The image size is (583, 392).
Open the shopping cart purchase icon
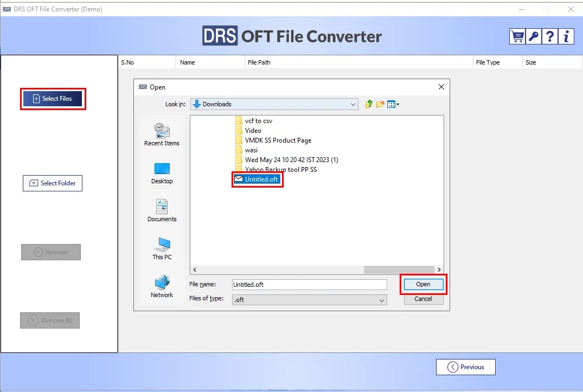pyautogui.click(x=517, y=36)
